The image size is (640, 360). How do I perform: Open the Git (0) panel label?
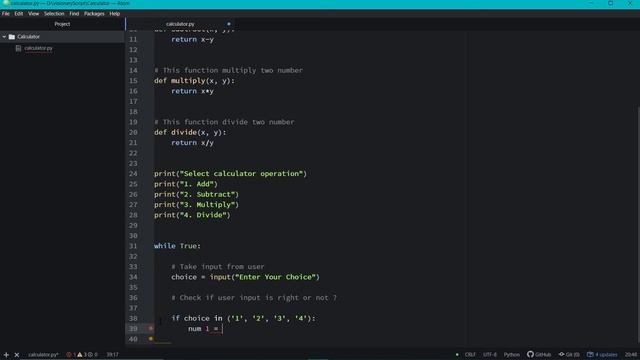(573, 355)
